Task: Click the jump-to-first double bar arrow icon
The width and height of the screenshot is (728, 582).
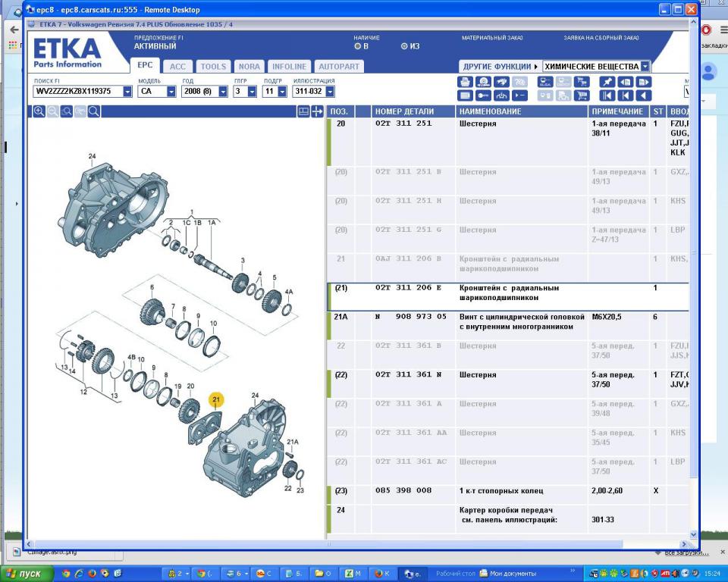Action: [x=607, y=95]
